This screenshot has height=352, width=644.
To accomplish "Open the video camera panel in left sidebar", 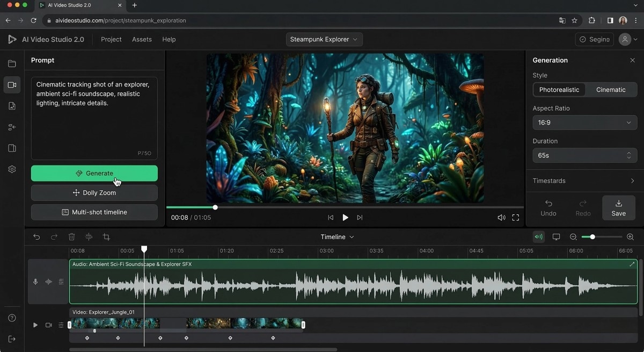I will pos(12,85).
